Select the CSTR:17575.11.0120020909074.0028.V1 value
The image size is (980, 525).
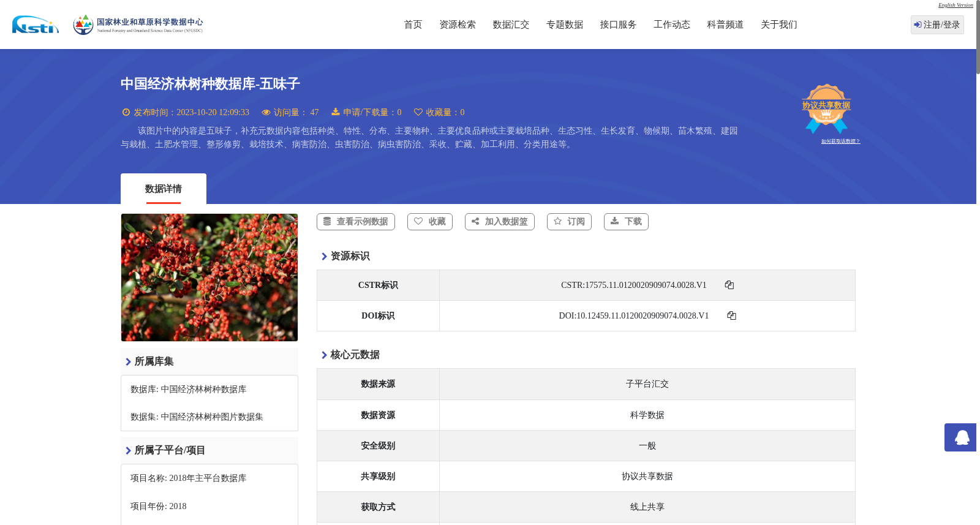[634, 285]
